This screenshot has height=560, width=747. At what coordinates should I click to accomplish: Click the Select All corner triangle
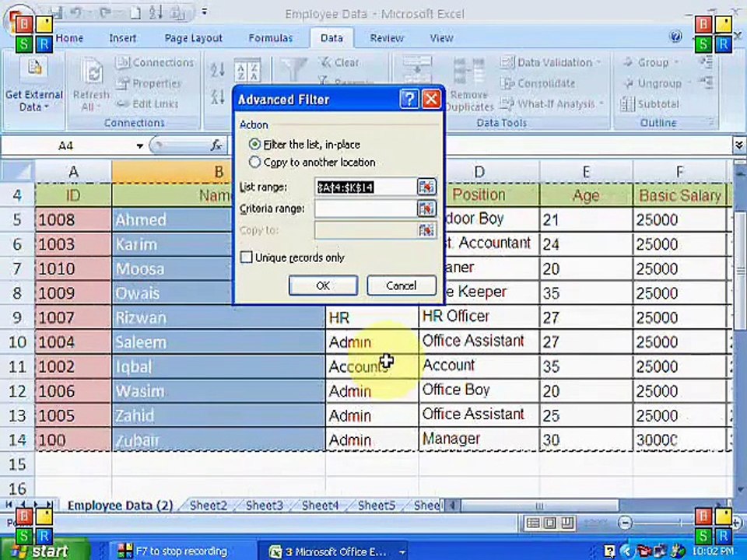tap(17, 171)
